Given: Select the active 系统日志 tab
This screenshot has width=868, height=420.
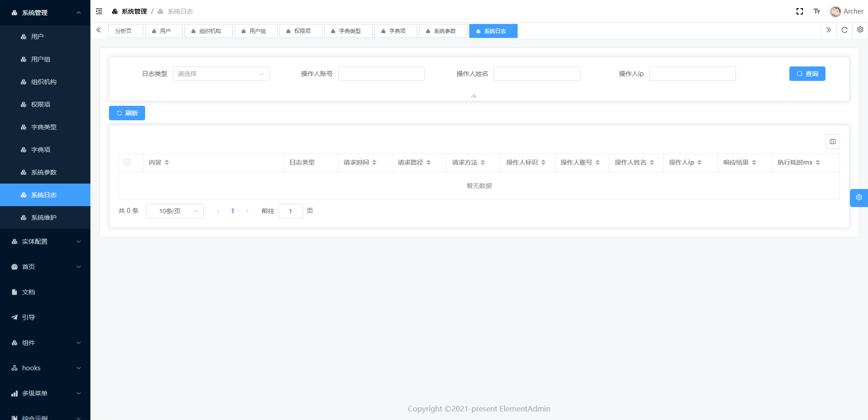Looking at the screenshot, I should (x=493, y=31).
